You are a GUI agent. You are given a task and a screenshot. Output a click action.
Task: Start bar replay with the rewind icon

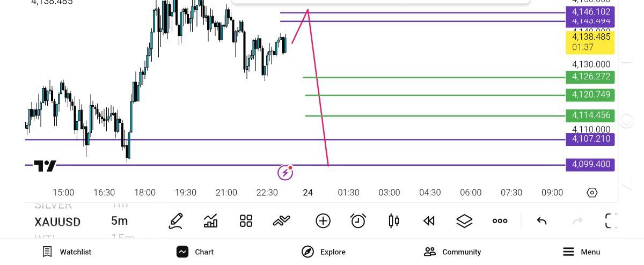pyautogui.click(x=429, y=221)
